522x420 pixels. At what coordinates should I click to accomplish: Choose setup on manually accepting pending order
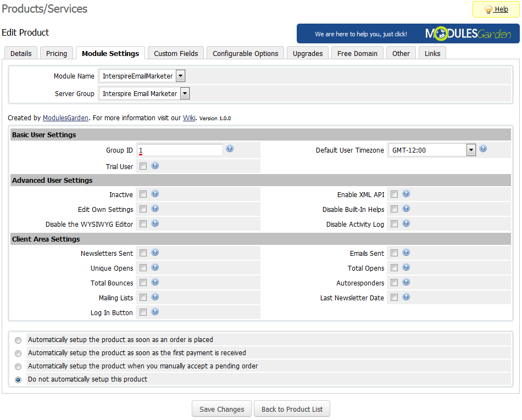click(x=18, y=366)
